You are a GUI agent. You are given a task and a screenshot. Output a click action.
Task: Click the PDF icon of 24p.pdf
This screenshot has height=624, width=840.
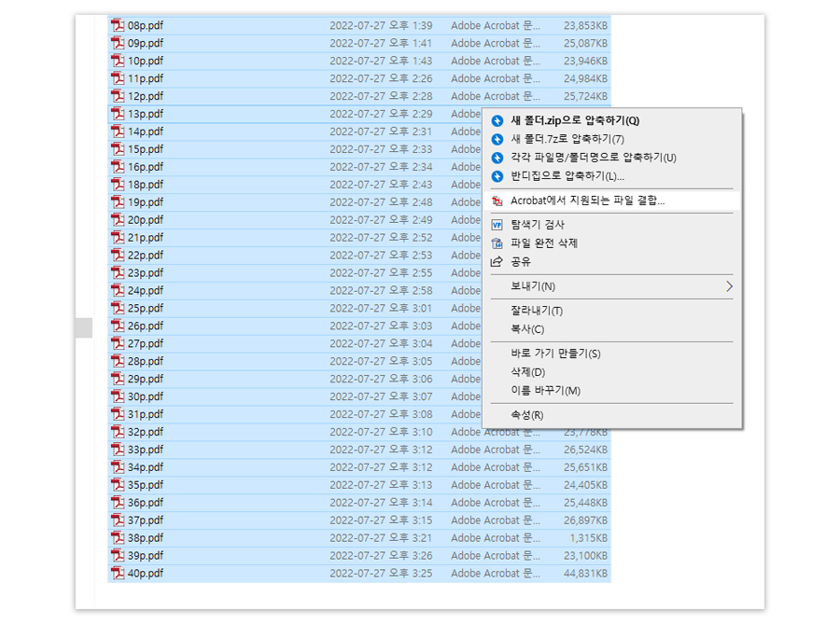118,290
